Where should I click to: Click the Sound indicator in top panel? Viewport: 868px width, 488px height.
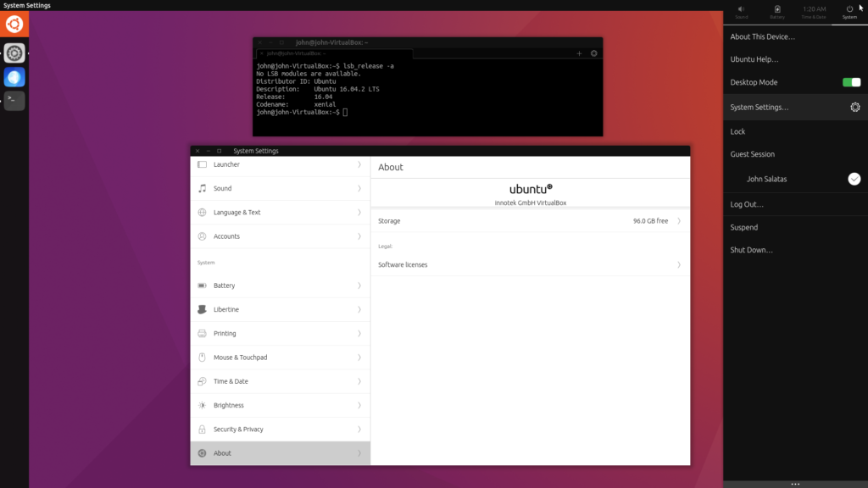click(742, 12)
